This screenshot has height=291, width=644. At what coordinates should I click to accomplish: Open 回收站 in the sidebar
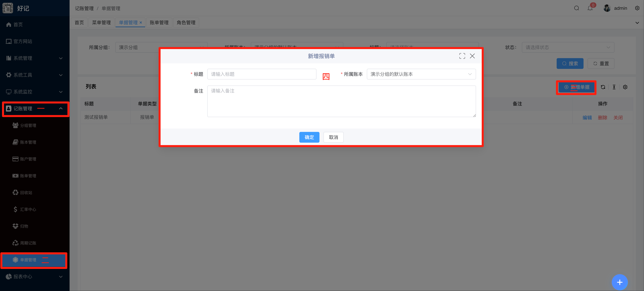click(26, 193)
